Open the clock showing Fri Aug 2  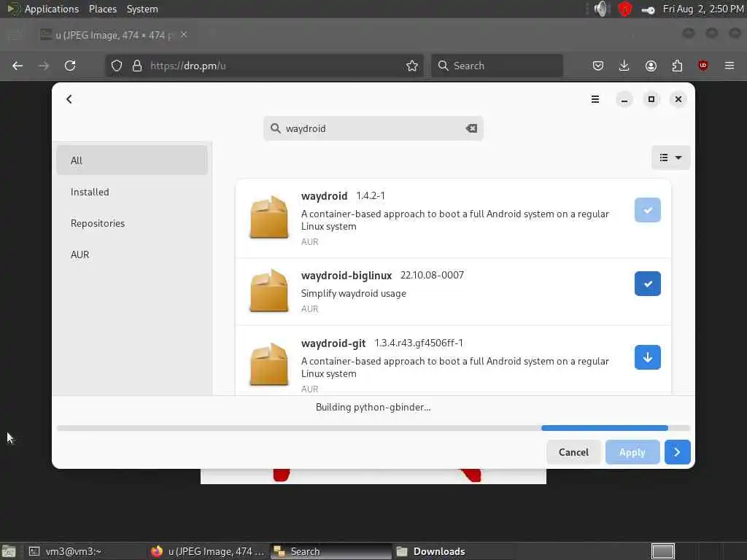[x=703, y=9]
